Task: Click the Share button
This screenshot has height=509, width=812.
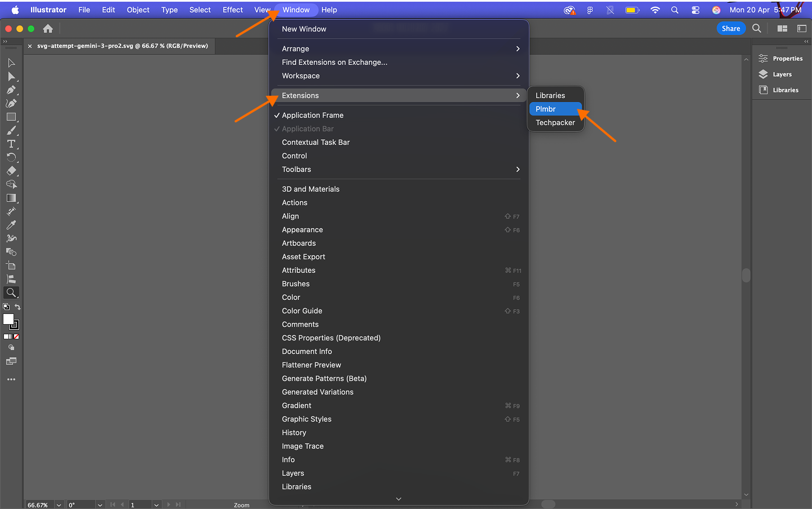Action: point(731,28)
